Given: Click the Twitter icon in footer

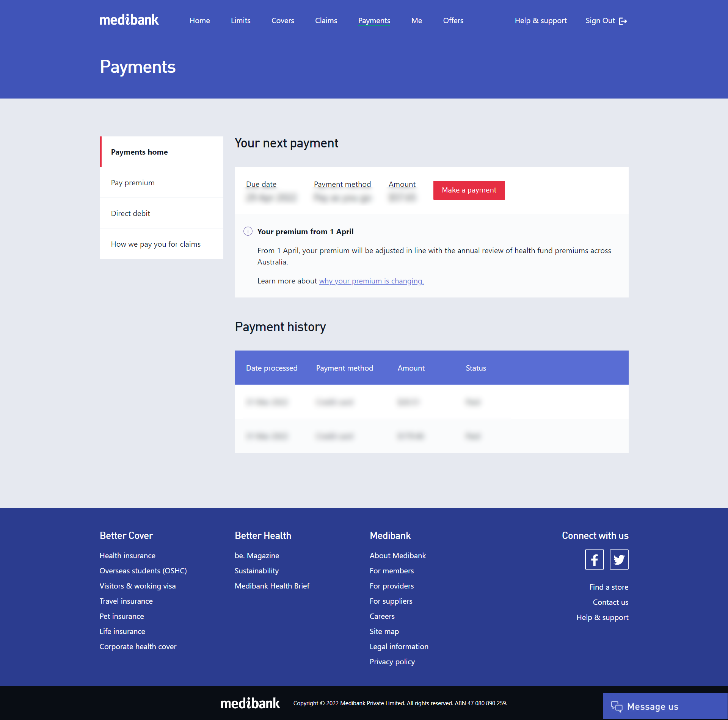Looking at the screenshot, I should pyautogui.click(x=618, y=560).
